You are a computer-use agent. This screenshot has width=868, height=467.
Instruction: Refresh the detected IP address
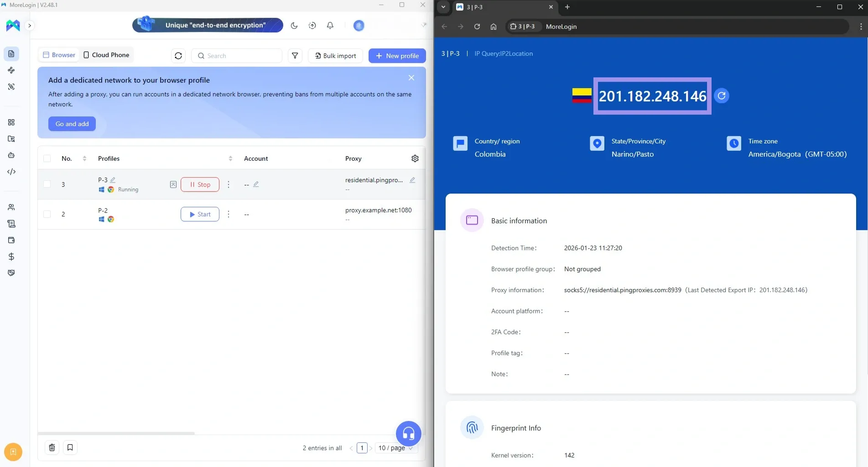[721, 96]
